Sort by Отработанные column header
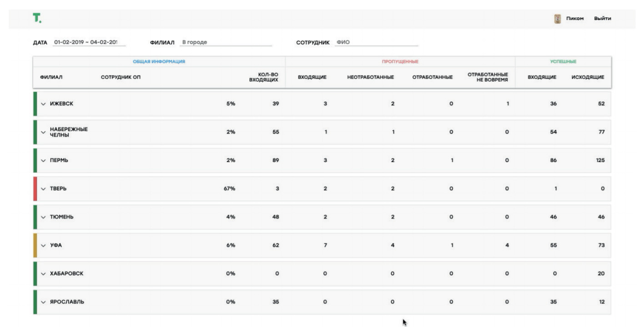Viewport: 644px width, 327px height. point(433,77)
